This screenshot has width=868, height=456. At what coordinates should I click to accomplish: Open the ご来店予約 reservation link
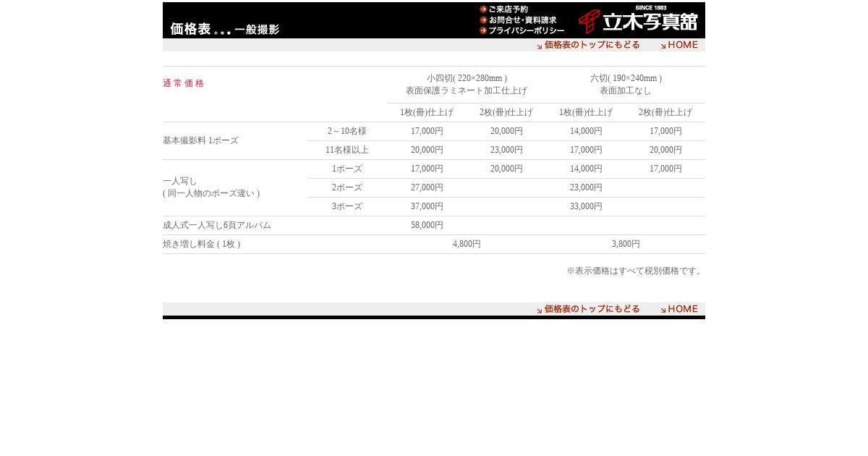[x=503, y=9]
